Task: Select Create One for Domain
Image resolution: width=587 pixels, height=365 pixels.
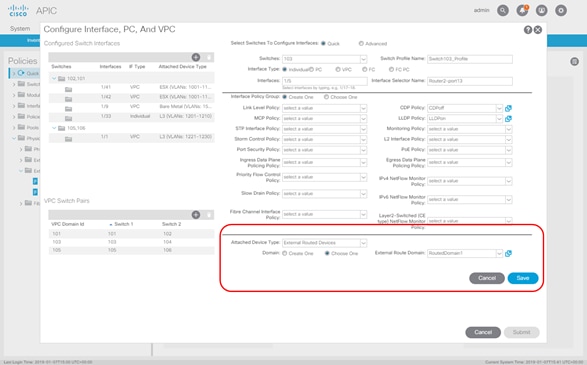Action: point(285,253)
